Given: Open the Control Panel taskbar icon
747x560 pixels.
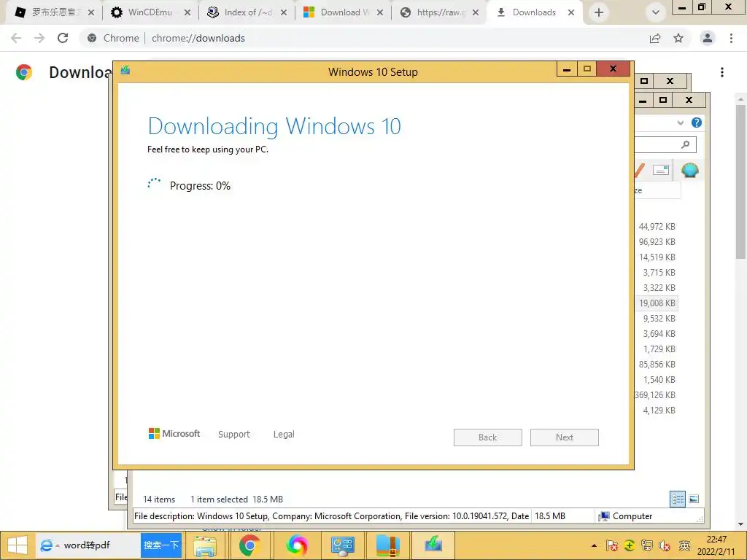Looking at the screenshot, I should 342,545.
